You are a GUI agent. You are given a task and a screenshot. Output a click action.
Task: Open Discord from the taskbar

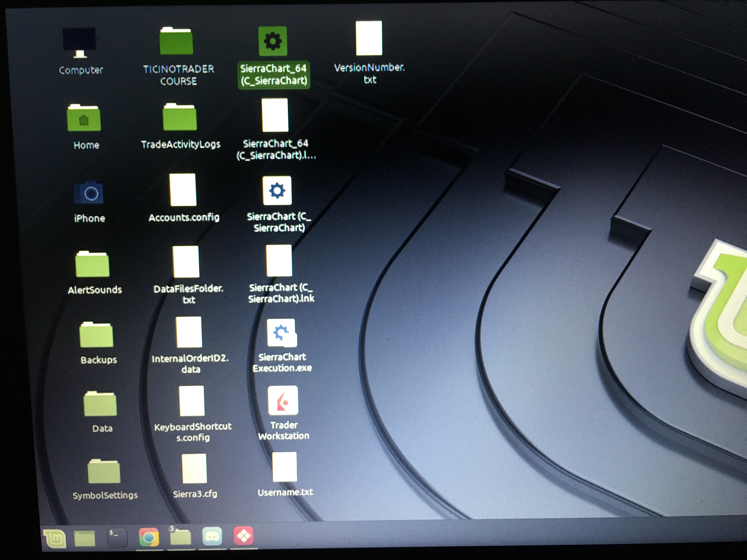[212, 536]
